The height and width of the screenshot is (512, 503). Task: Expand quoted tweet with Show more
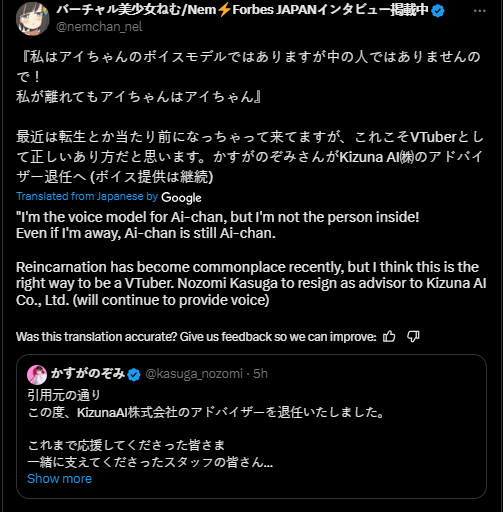(x=59, y=479)
